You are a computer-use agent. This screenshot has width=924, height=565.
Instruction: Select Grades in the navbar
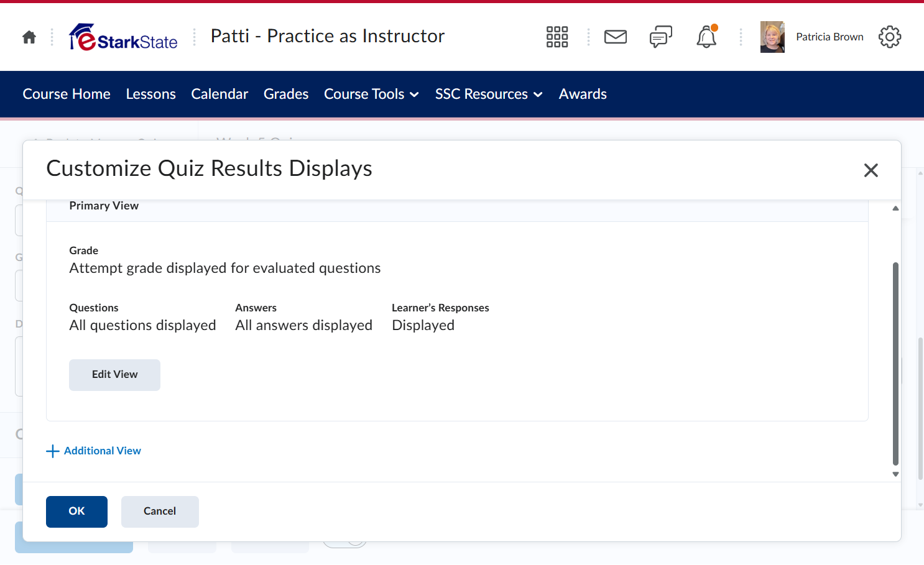286,94
